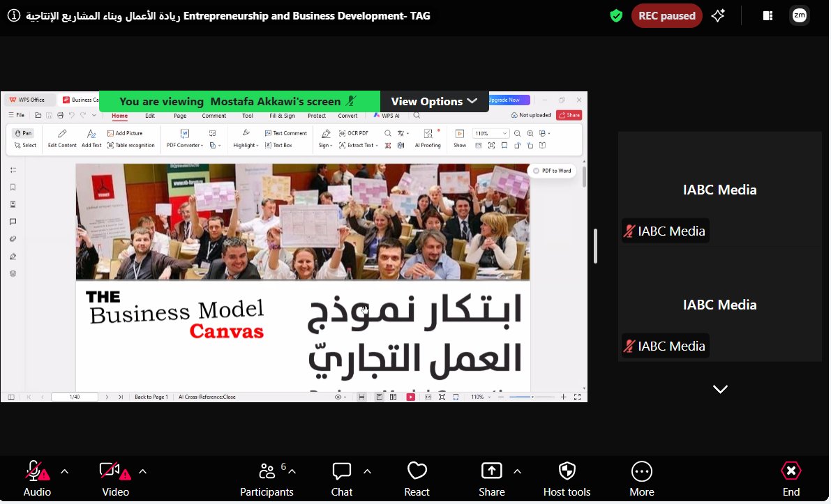Open PDF Converter dropdown
831x504 pixels.
[184, 139]
